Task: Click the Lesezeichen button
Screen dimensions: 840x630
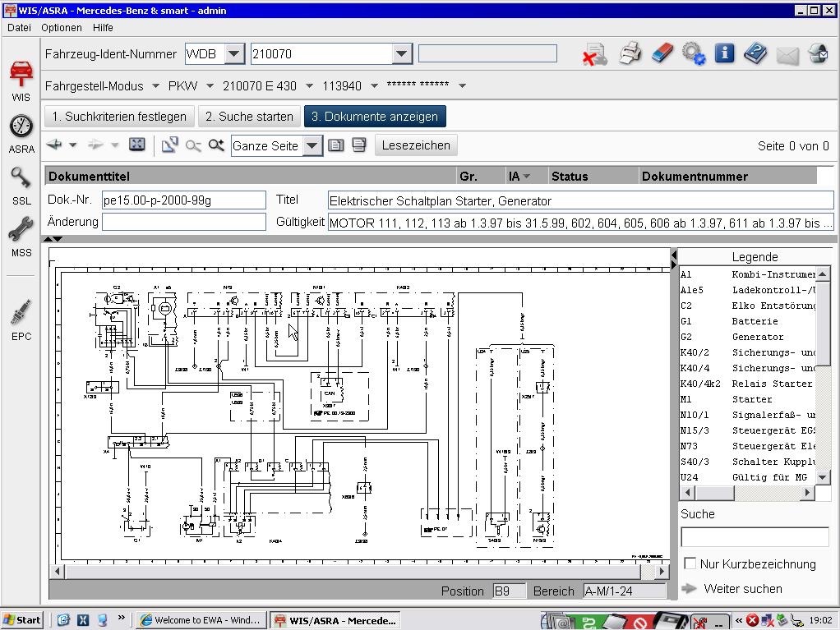Action: coord(416,145)
